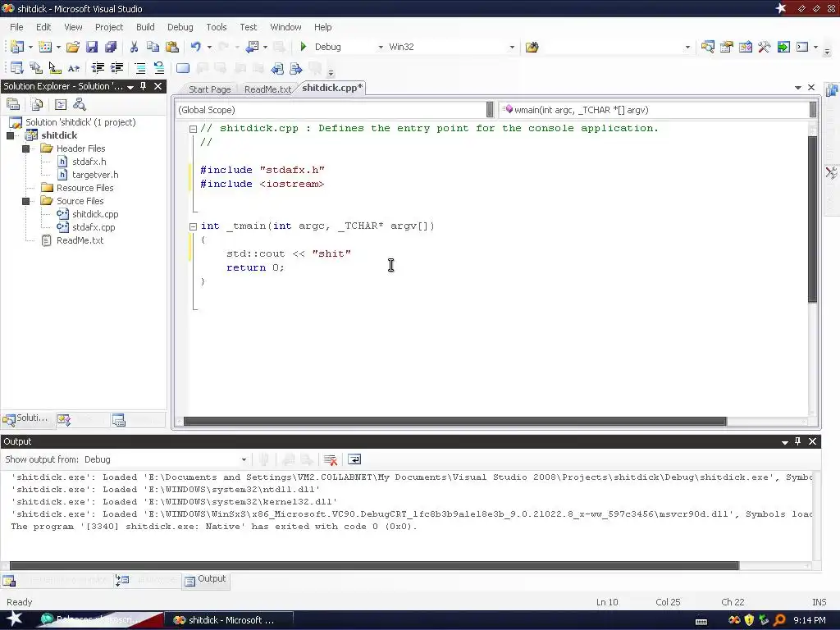The width and height of the screenshot is (840, 630).
Task: Switch to the ReadMe.txt tab
Action: pyautogui.click(x=268, y=89)
